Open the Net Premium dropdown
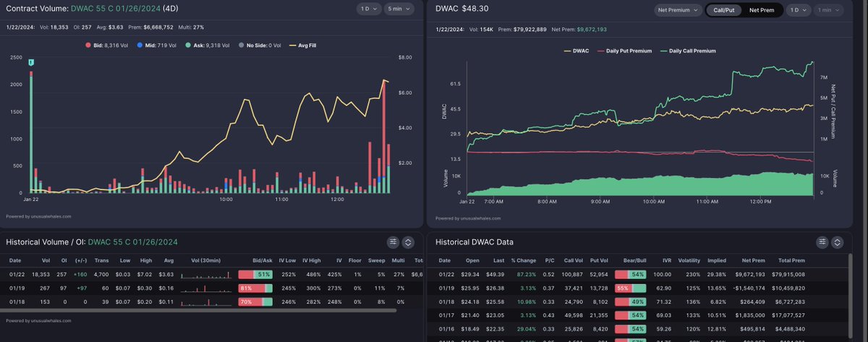Image resolution: width=868 pixels, height=342 pixels. 678,10
